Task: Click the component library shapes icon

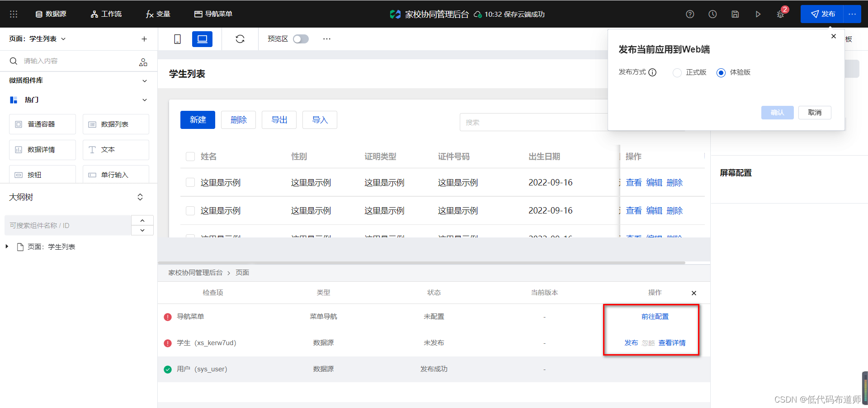Action: [x=143, y=62]
